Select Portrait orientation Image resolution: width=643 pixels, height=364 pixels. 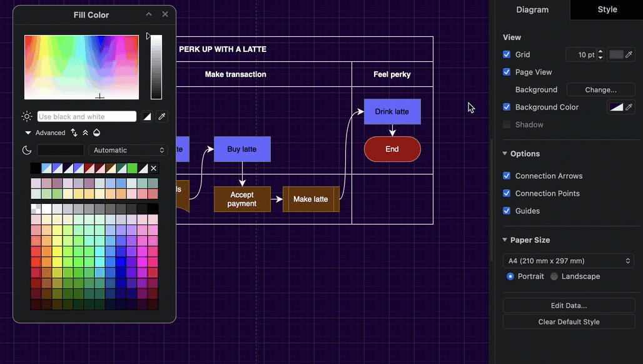510,276
